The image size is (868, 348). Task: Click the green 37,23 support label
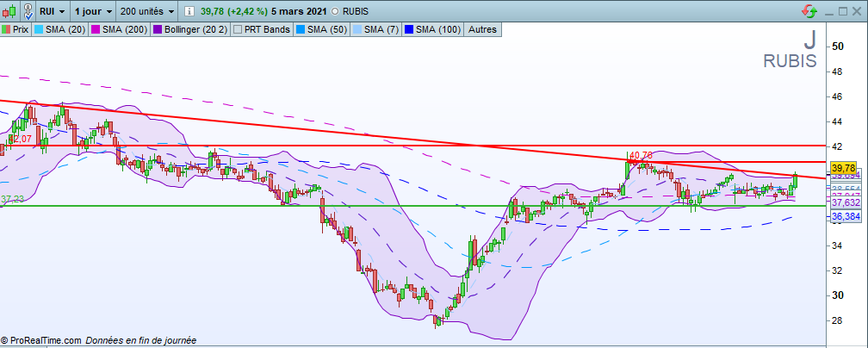(12, 198)
